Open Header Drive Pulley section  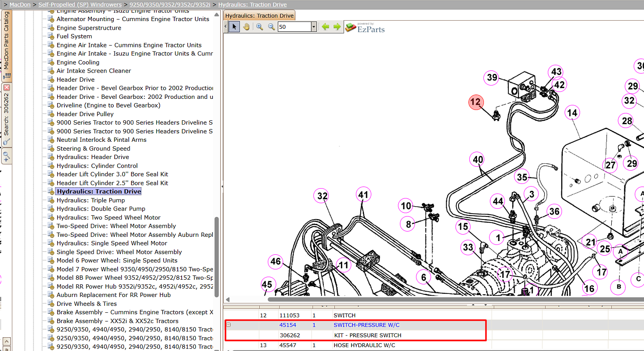85,114
